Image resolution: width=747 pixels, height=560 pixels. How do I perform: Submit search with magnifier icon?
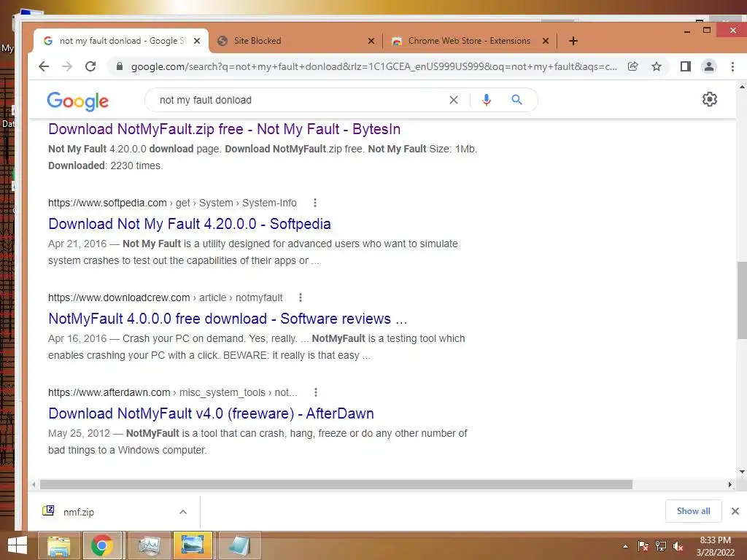517,100
